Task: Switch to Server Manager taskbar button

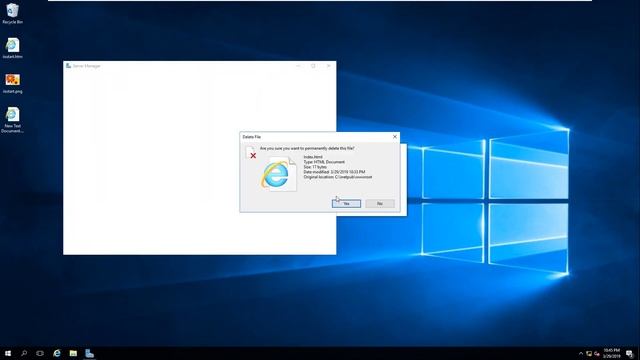Action: tap(89, 353)
